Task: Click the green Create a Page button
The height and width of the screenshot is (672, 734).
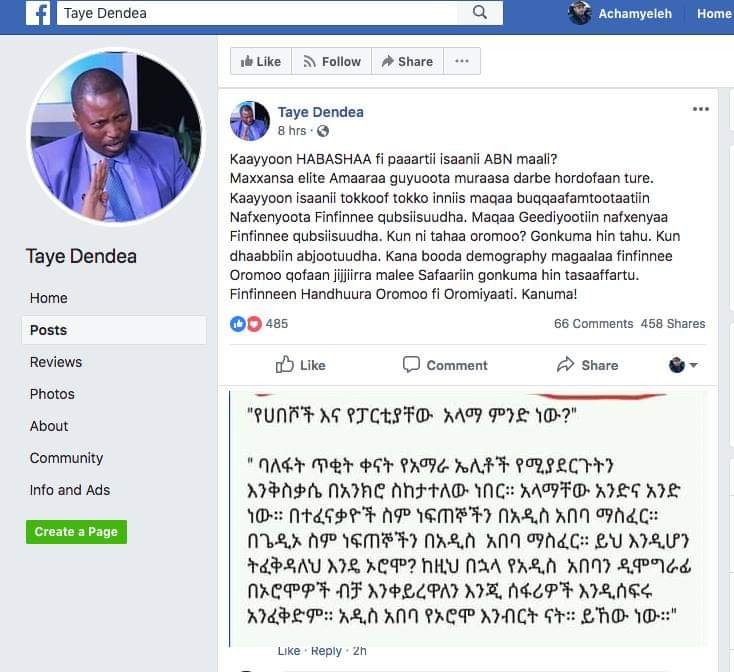Action: [x=76, y=532]
